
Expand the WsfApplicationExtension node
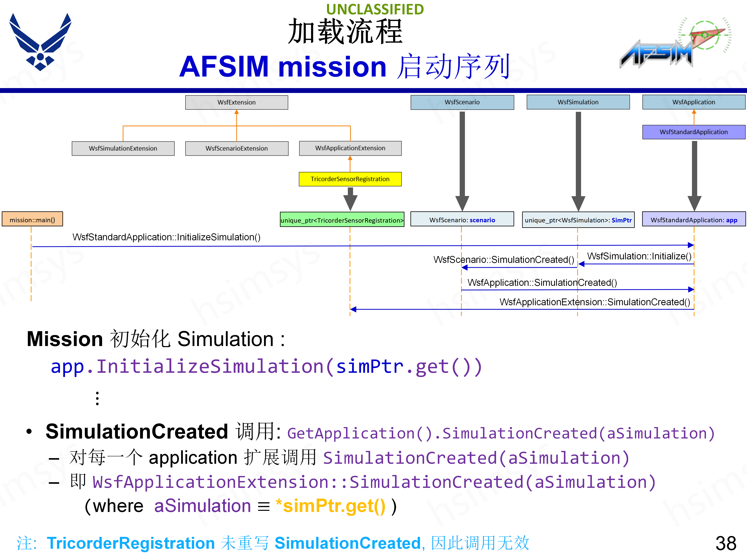350,148
